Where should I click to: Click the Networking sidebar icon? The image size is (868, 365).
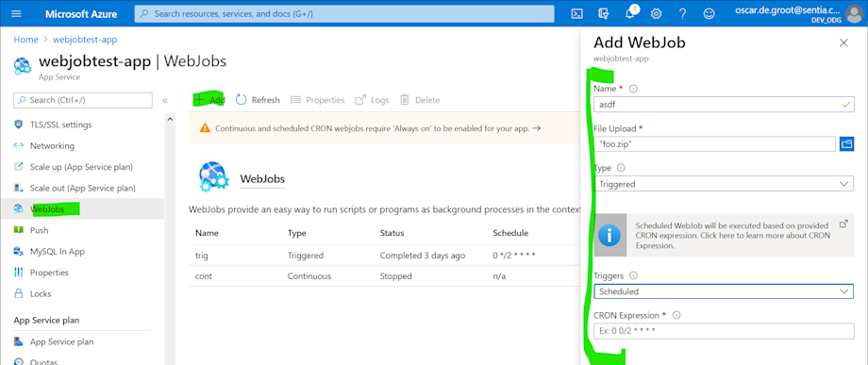click(x=19, y=146)
